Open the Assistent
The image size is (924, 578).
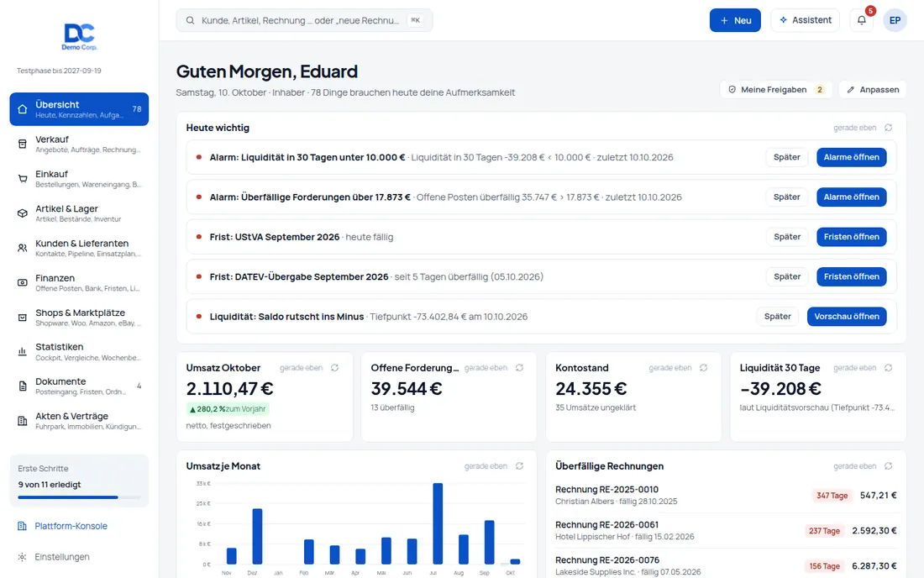(805, 20)
